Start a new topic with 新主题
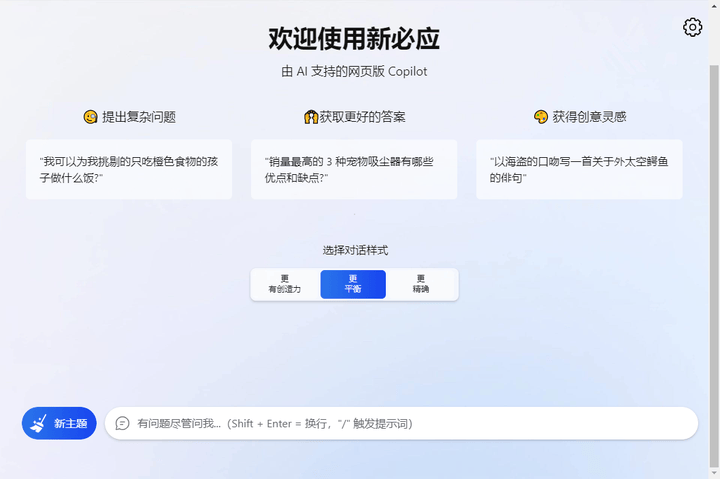Viewport: 720px width, 479px height. tap(59, 423)
